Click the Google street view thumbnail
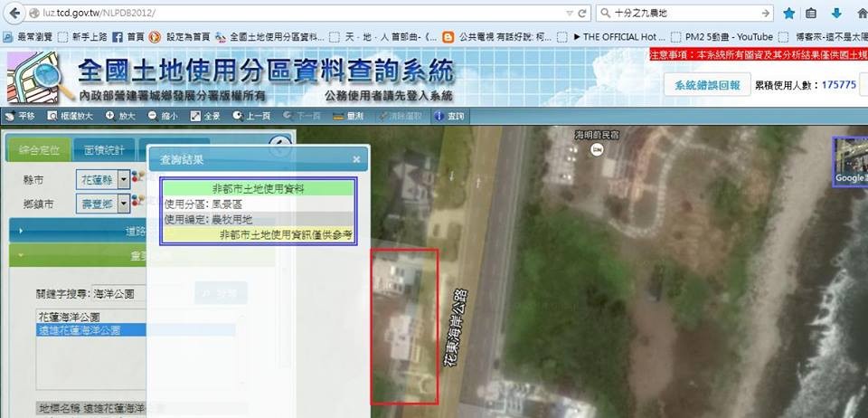Screen dimensions: 868x418 [x=851, y=161]
